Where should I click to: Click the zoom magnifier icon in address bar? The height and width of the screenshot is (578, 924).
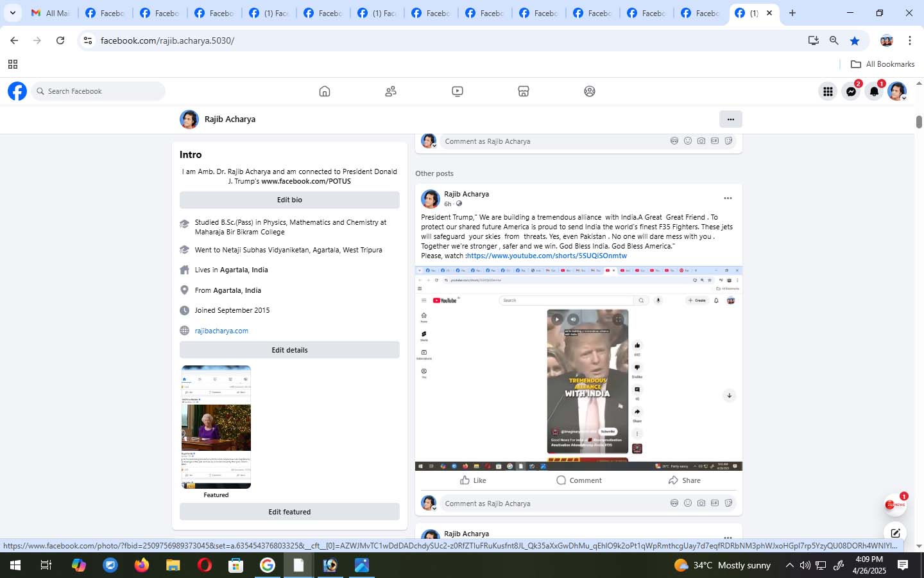[834, 40]
